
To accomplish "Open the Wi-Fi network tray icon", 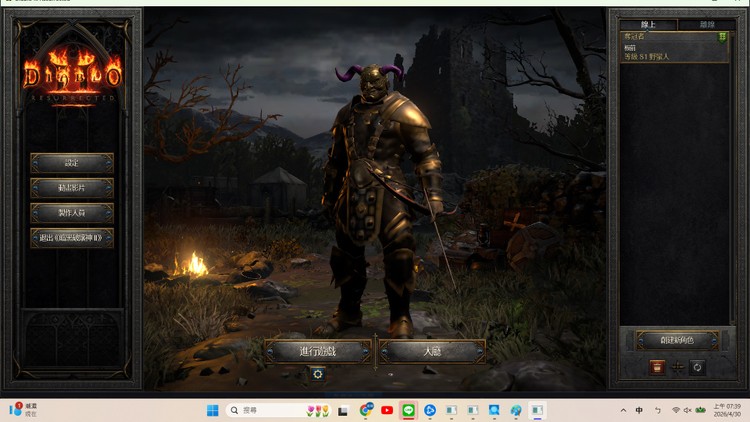I will coord(676,410).
